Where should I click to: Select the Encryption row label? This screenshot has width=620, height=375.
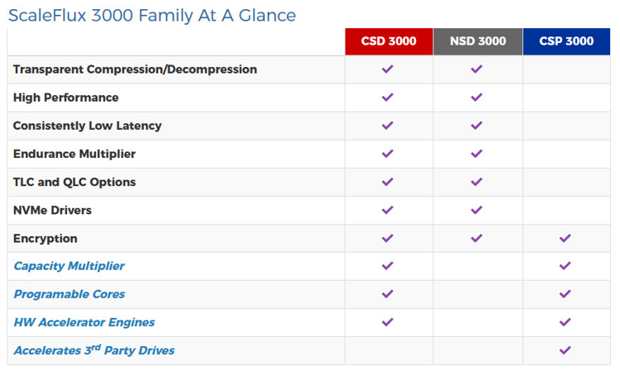tap(45, 239)
